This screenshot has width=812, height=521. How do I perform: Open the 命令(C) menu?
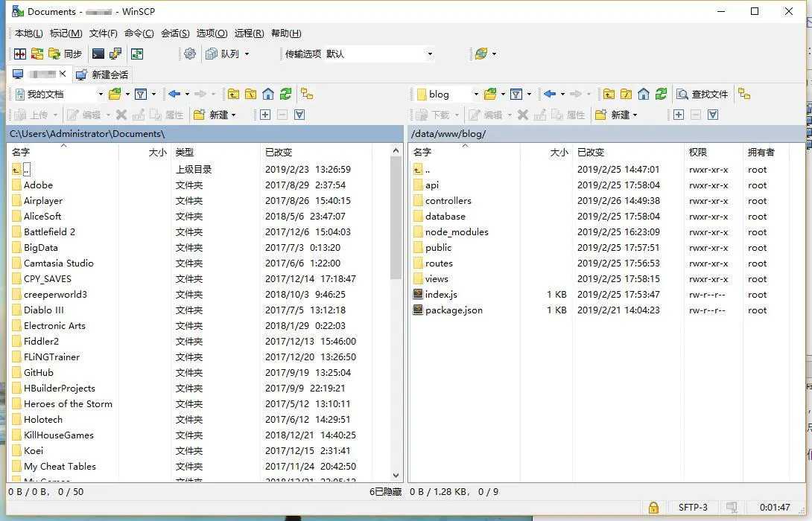point(139,33)
